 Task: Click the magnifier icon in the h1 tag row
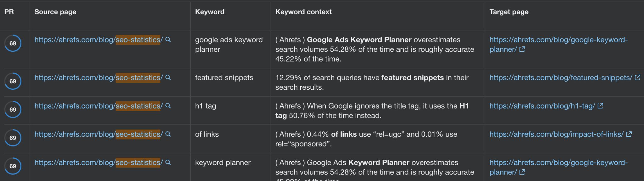168,106
